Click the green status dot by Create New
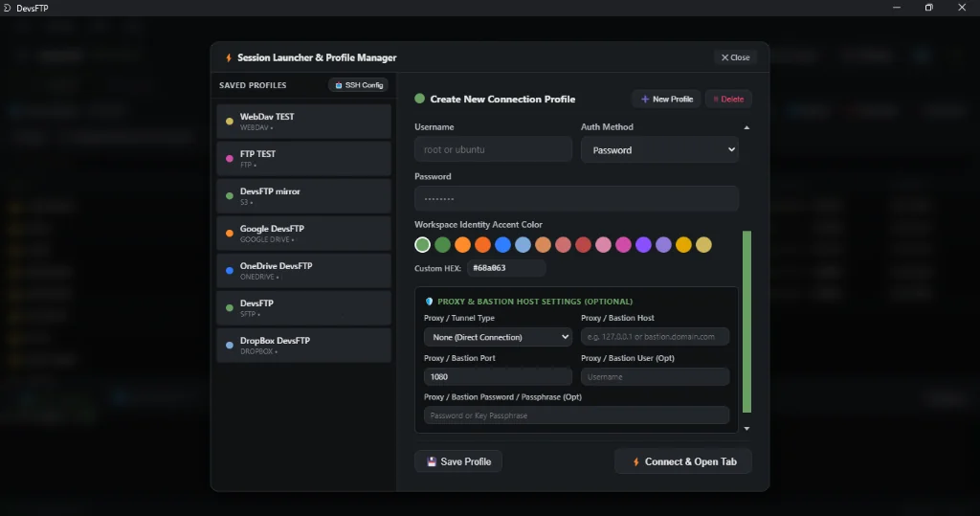980x516 pixels. pyautogui.click(x=419, y=99)
